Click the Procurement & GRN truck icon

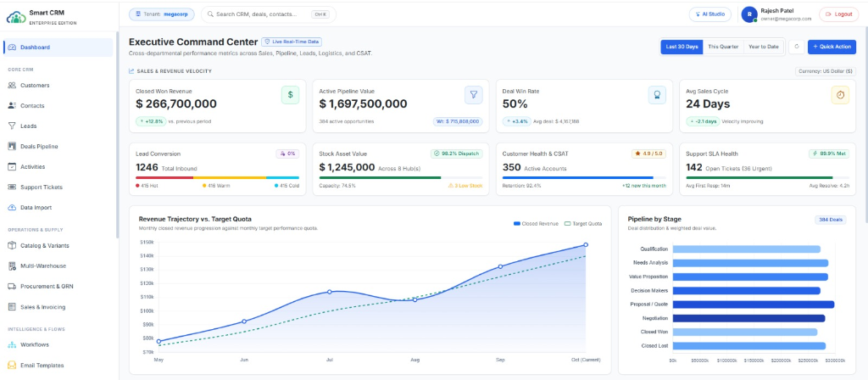pyautogui.click(x=12, y=287)
